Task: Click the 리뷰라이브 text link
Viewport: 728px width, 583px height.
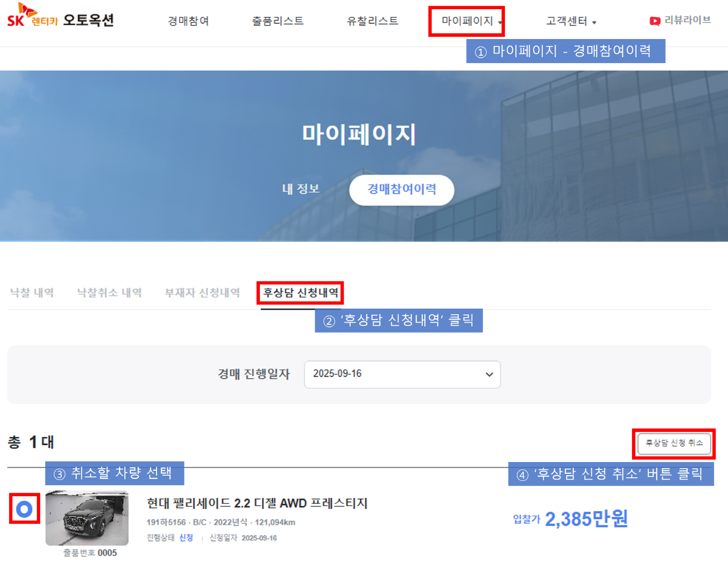Action: click(687, 20)
